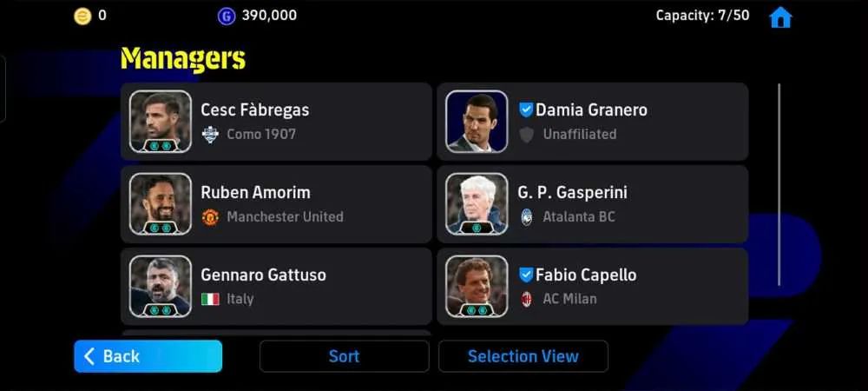Viewport: 868px width, 391px height.
Task: Click blue check badge beside Fabio Capello
Action: [x=525, y=275]
